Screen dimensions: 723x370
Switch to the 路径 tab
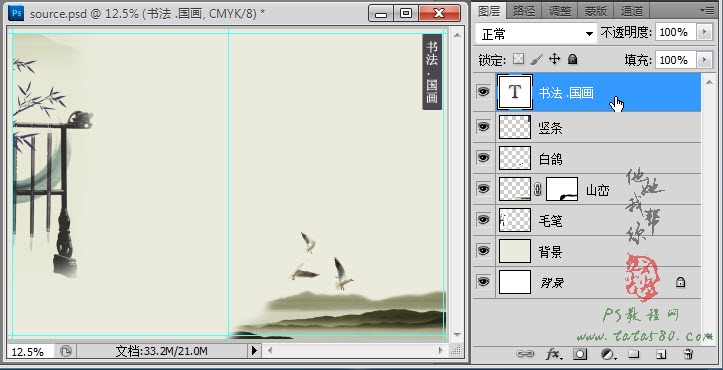[524, 11]
